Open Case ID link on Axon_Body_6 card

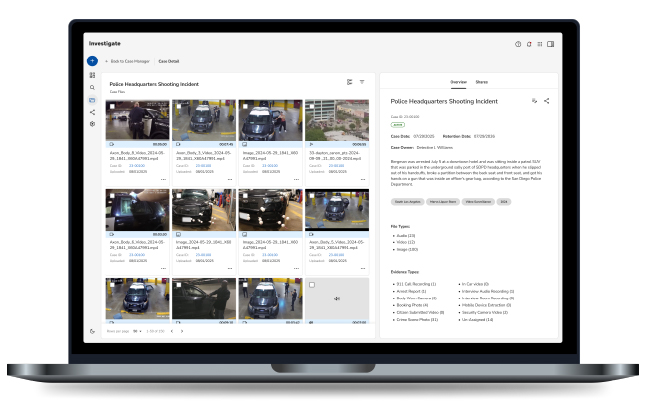click(137, 255)
